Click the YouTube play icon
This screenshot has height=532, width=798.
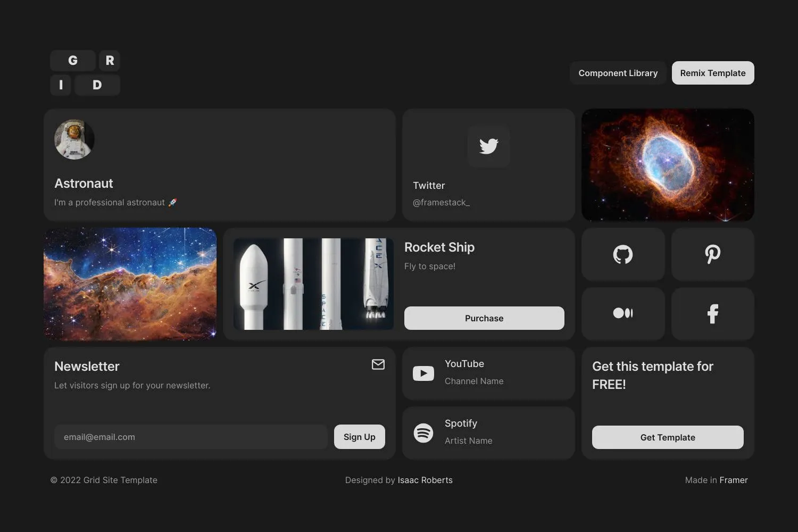click(423, 373)
